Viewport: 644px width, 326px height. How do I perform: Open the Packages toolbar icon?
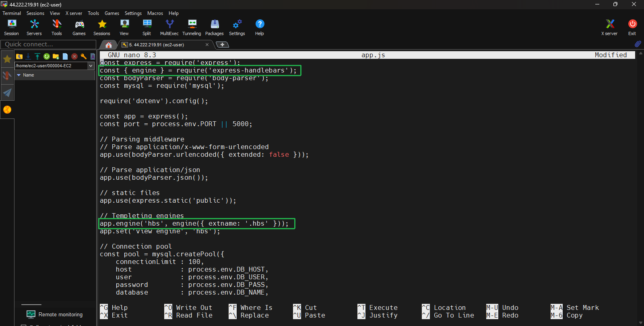[x=215, y=27]
